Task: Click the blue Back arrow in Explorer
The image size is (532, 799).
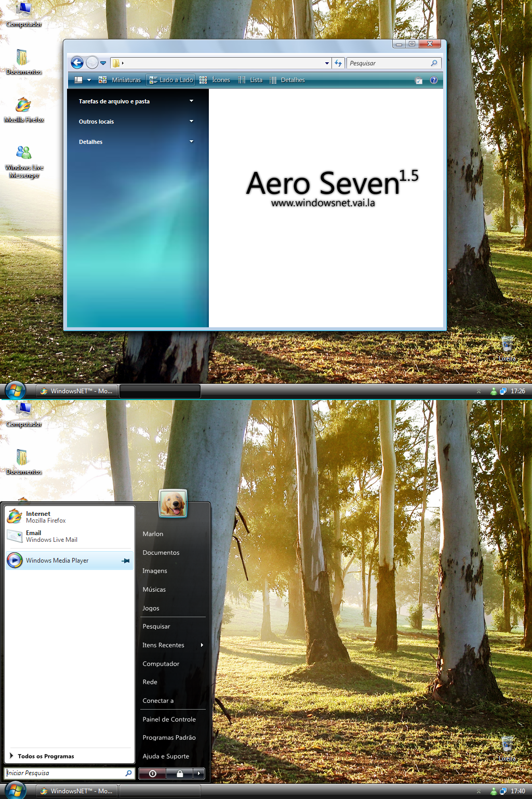Action: [77, 63]
